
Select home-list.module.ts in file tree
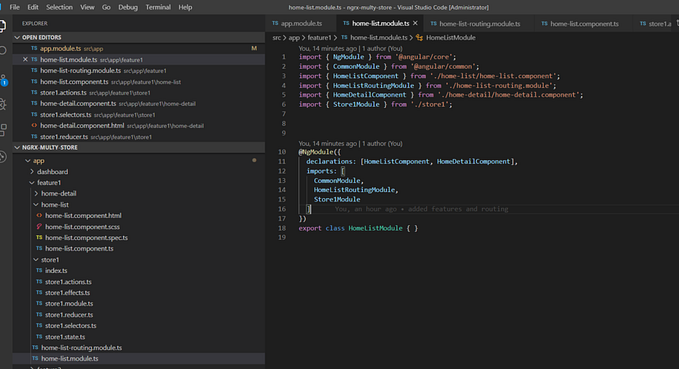pyautogui.click(x=139, y=358)
